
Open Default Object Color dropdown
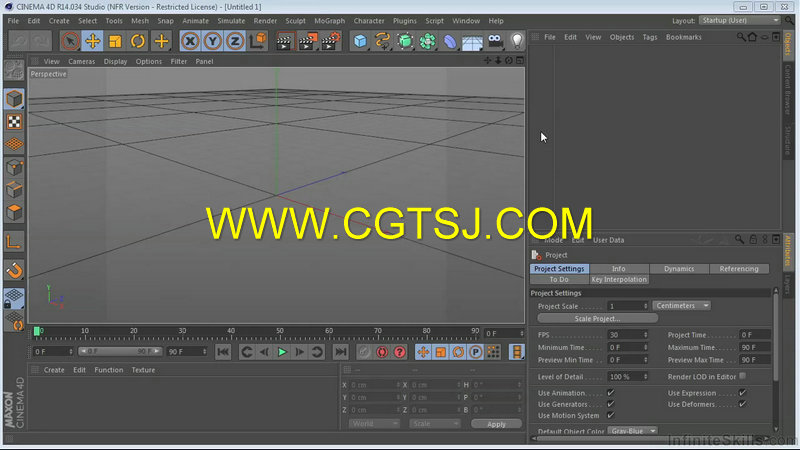(x=632, y=431)
